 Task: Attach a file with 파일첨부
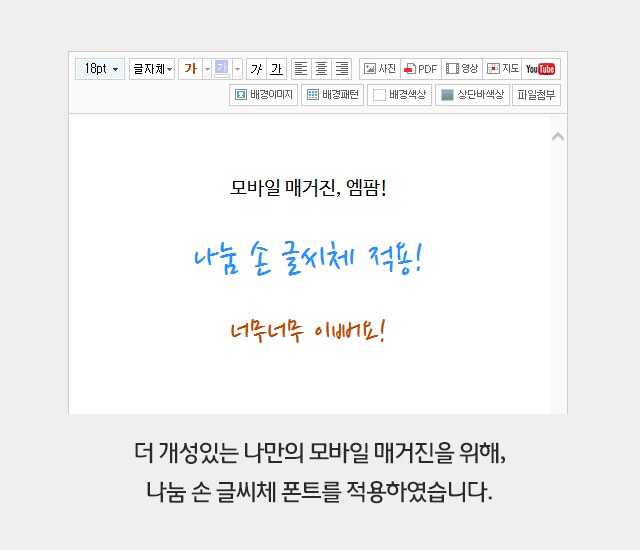tap(536, 95)
